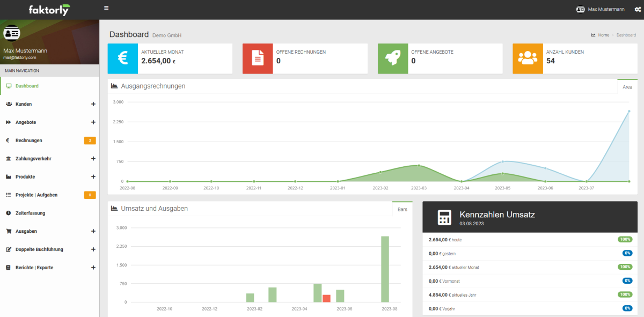Click the user avatar in sidebar
644x317 pixels.
(12, 33)
